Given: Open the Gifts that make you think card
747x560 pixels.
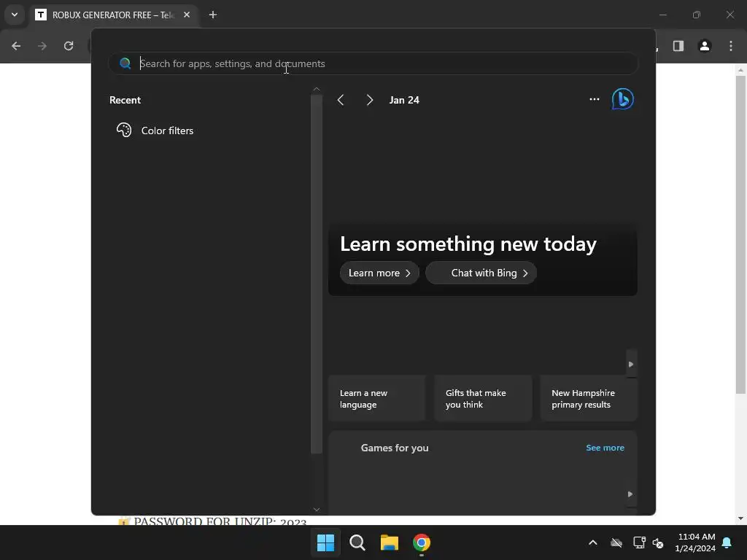Looking at the screenshot, I should pos(483,399).
